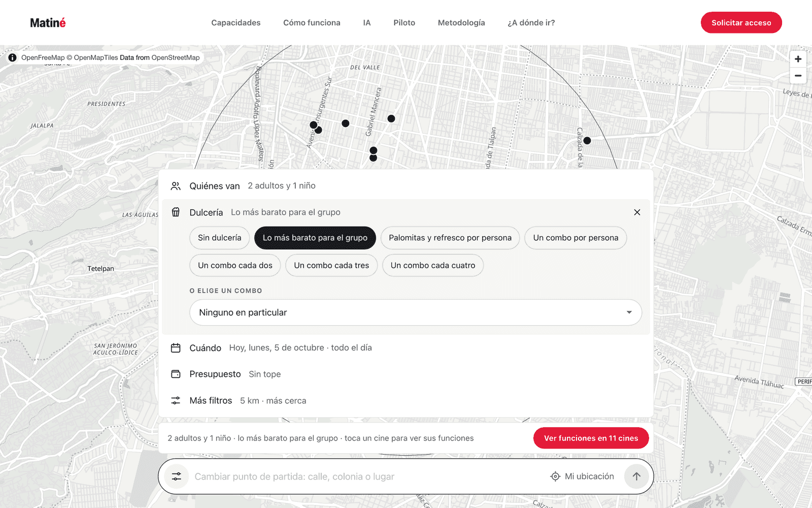This screenshot has height=508, width=812.
Task: Open Piloto nav item
Action: pos(404,23)
